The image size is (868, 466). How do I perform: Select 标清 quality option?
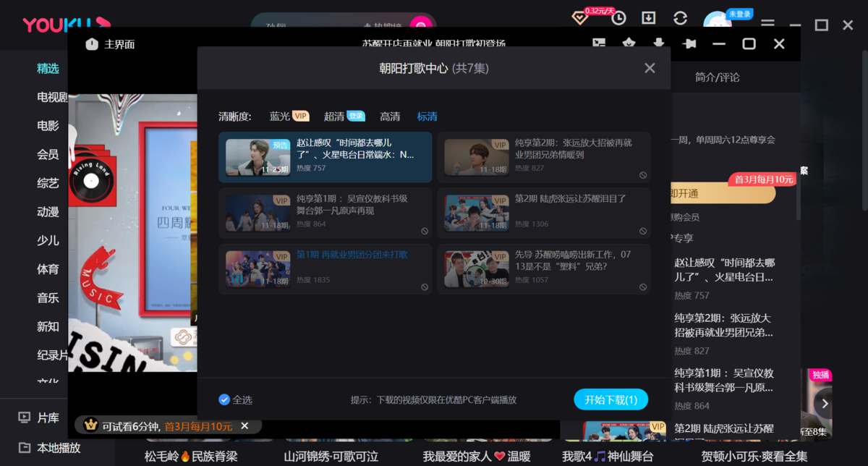(427, 116)
